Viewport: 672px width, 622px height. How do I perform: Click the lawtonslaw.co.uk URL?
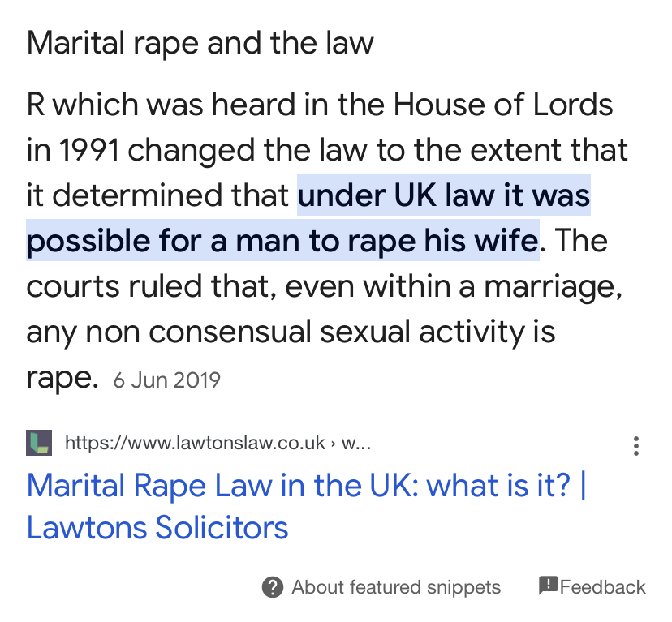[x=195, y=443]
